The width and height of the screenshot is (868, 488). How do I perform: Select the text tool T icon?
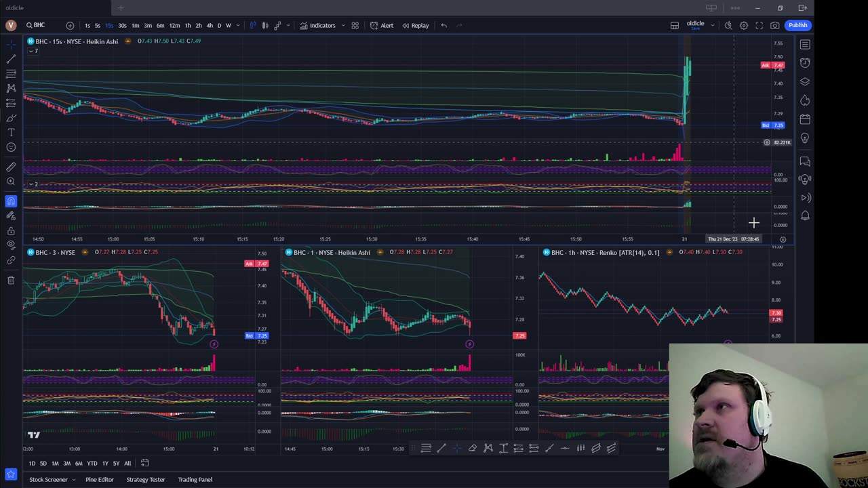[11, 132]
